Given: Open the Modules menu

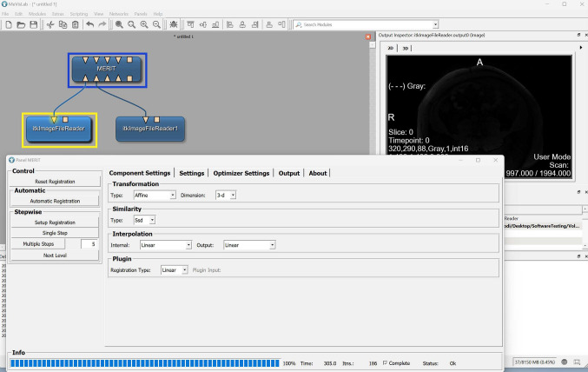Looking at the screenshot, I should 37,14.
